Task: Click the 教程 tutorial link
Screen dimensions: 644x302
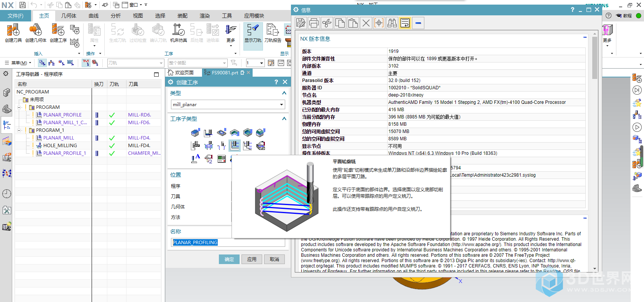Action: pos(624,16)
